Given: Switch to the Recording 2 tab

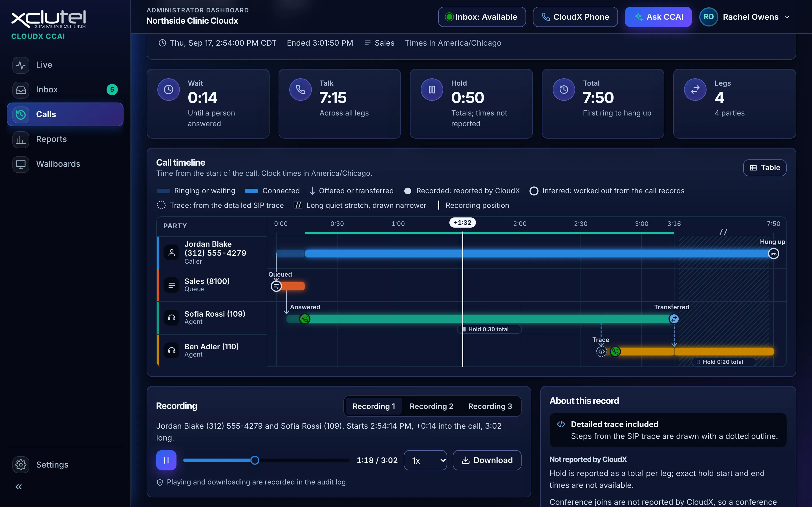Looking at the screenshot, I should [x=431, y=406].
